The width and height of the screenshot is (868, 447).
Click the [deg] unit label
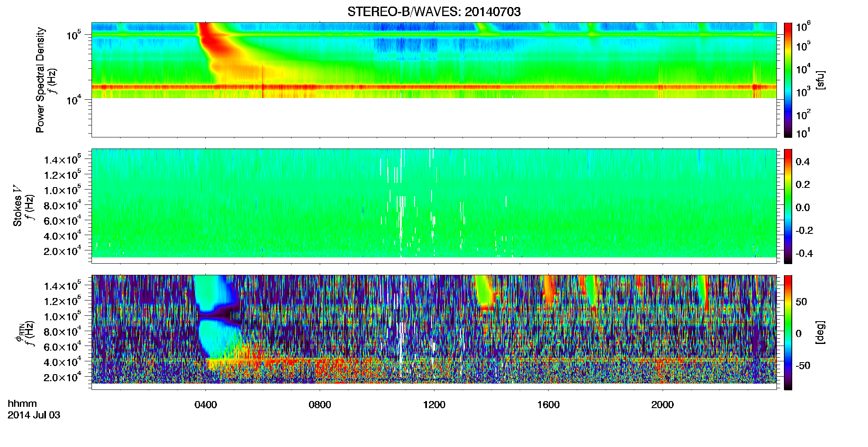coord(821,332)
